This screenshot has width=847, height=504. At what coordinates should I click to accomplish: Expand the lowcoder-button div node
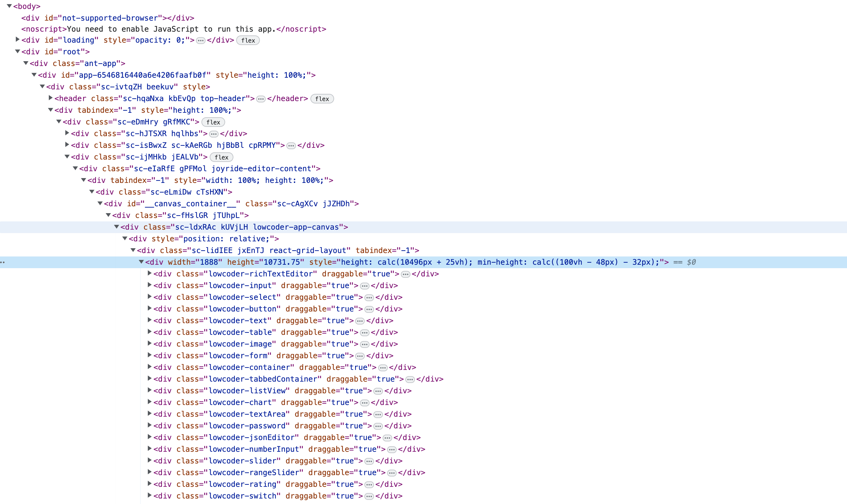click(150, 309)
